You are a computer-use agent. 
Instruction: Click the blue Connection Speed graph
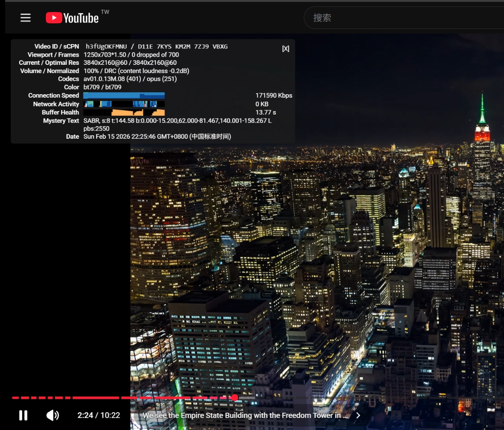tap(124, 96)
